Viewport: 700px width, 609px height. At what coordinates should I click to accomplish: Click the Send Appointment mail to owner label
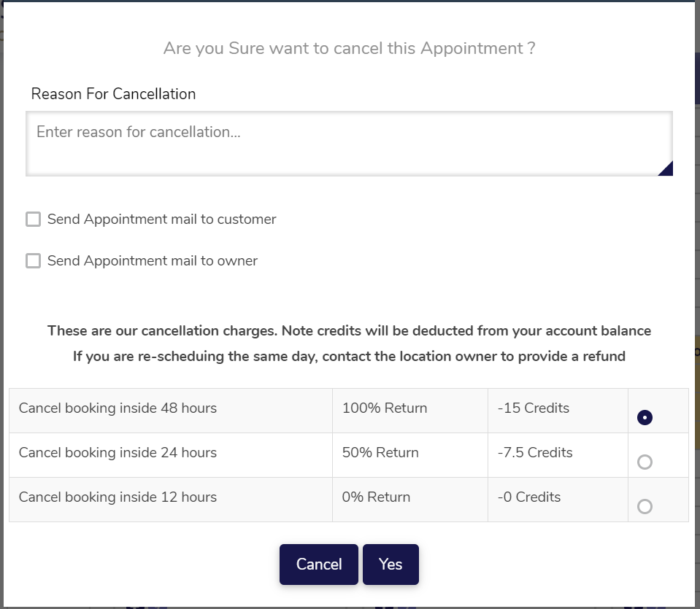click(x=153, y=260)
